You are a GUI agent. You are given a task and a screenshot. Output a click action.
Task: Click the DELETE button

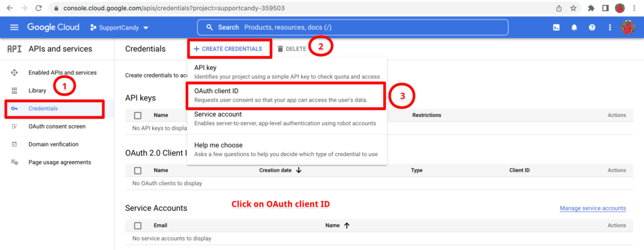292,48
